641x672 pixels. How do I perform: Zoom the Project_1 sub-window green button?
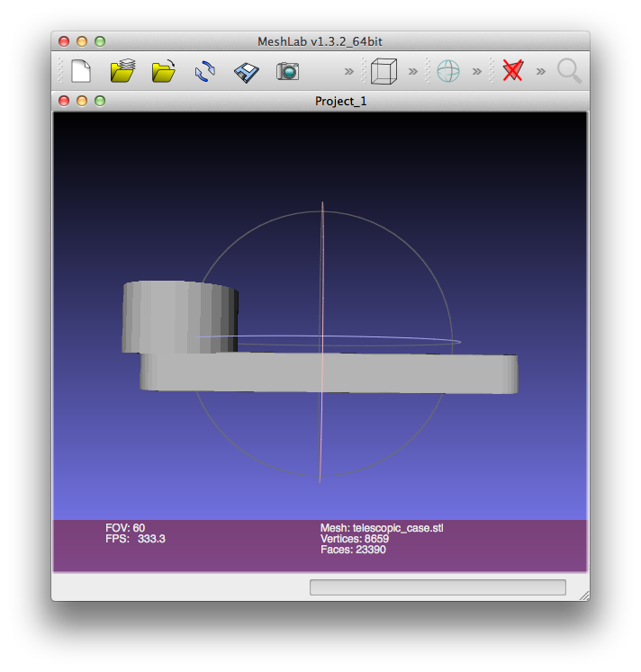tap(100, 101)
